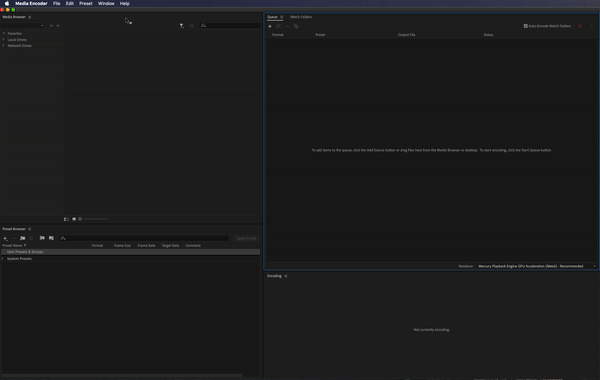600x380 pixels.
Task: Click the Duplicate icon in Queue toolbar
Action: [296, 26]
